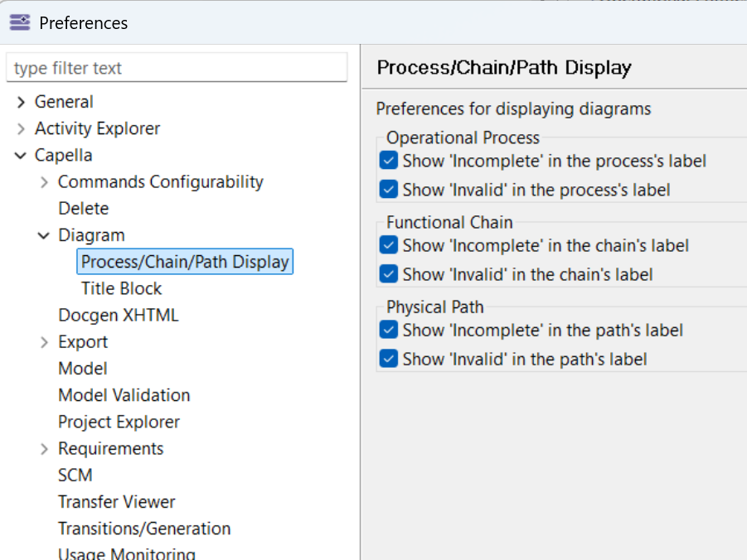Click the Functional Chain group label

point(449,222)
